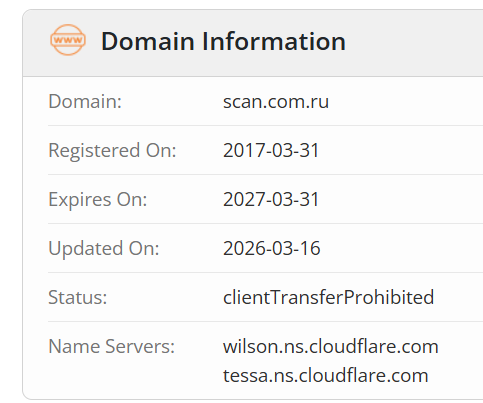Screen dimensions: 483x403
Task: Select the 2027-03-31 expiry date
Action: point(271,199)
